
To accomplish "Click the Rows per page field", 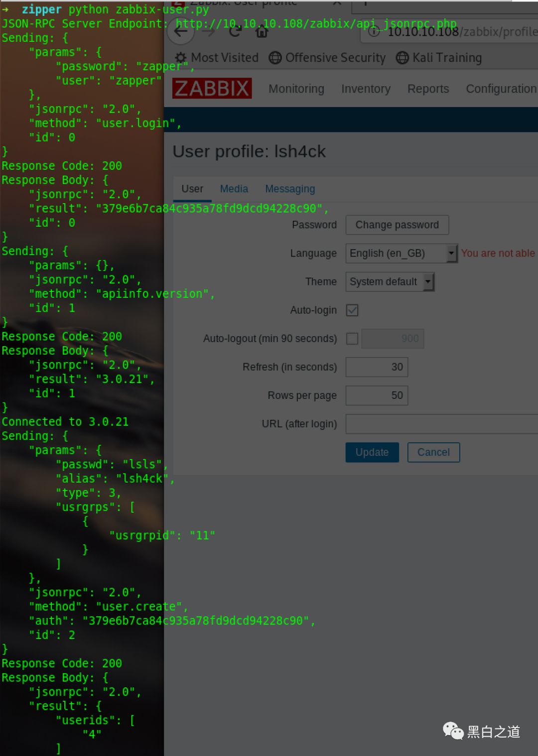I will 377,395.
